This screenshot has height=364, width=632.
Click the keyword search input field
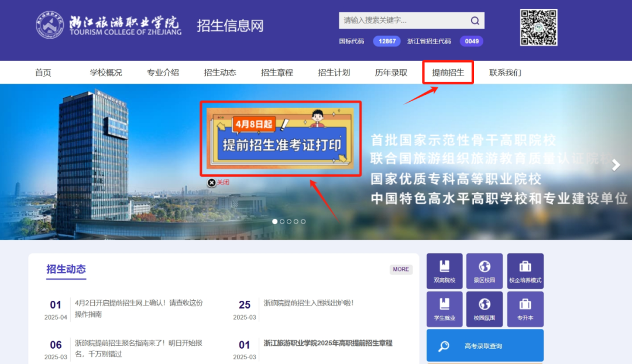(x=404, y=21)
